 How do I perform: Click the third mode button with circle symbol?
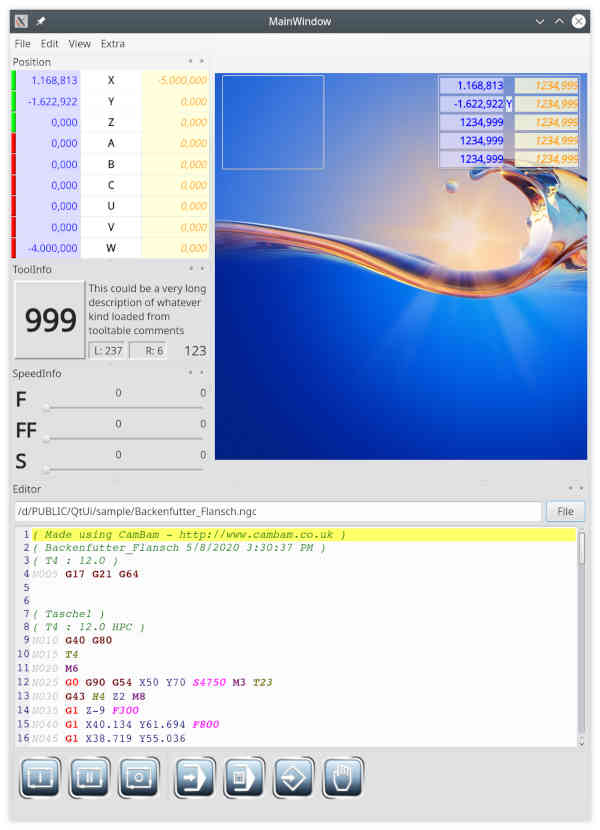[139, 777]
